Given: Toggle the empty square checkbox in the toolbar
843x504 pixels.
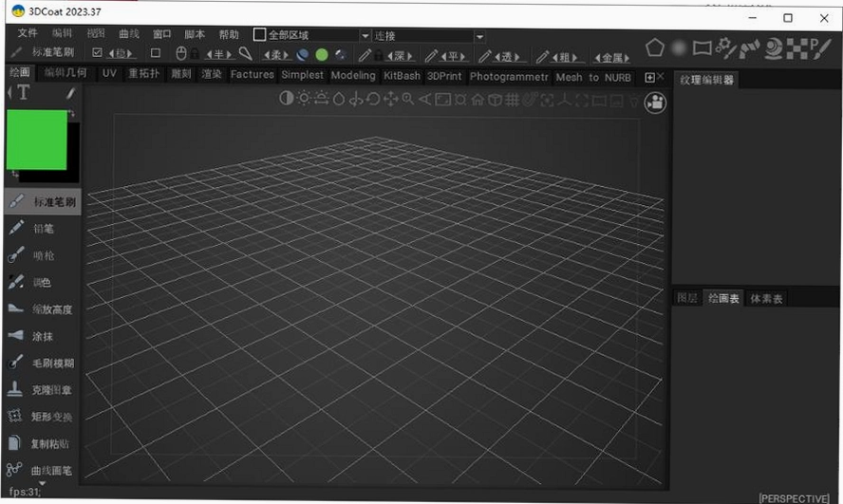Looking at the screenshot, I should pyautogui.click(x=156, y=52).
